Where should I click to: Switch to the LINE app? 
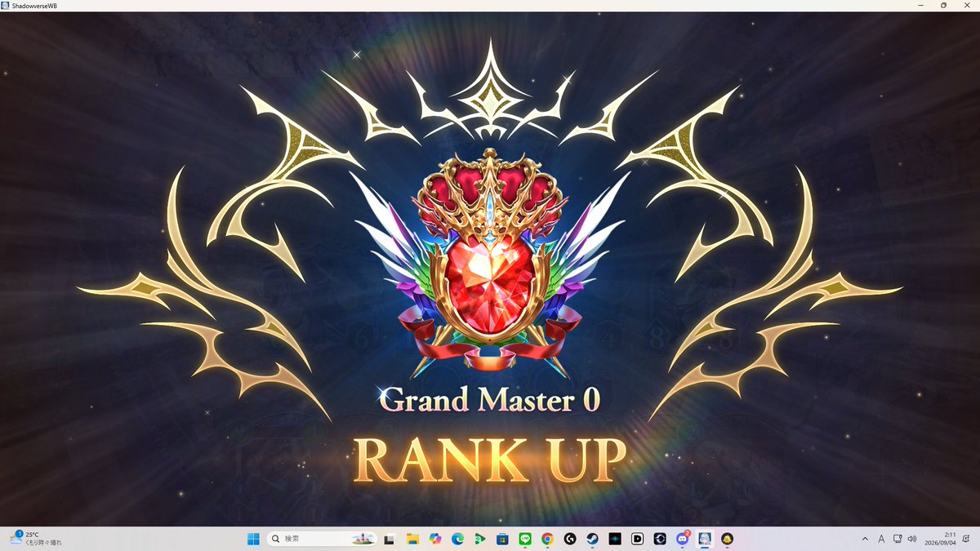tap(525, 539)
